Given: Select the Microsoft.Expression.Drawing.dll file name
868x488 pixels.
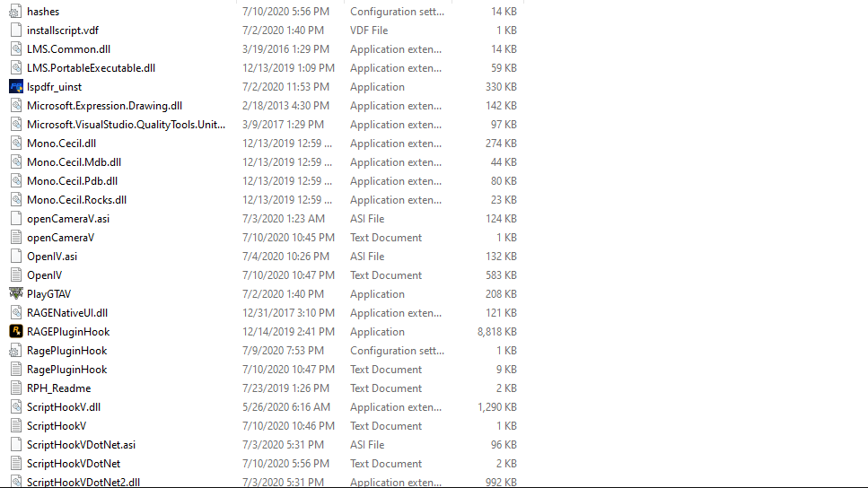Looking at the screenshot, I should click(105, 105).
